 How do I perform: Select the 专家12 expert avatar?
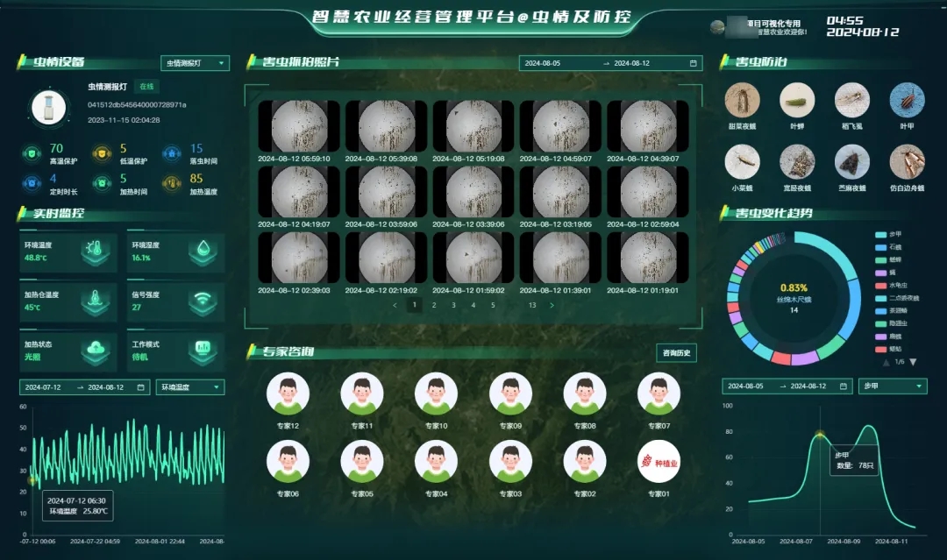pyautogui.click(x=288, y=394)
